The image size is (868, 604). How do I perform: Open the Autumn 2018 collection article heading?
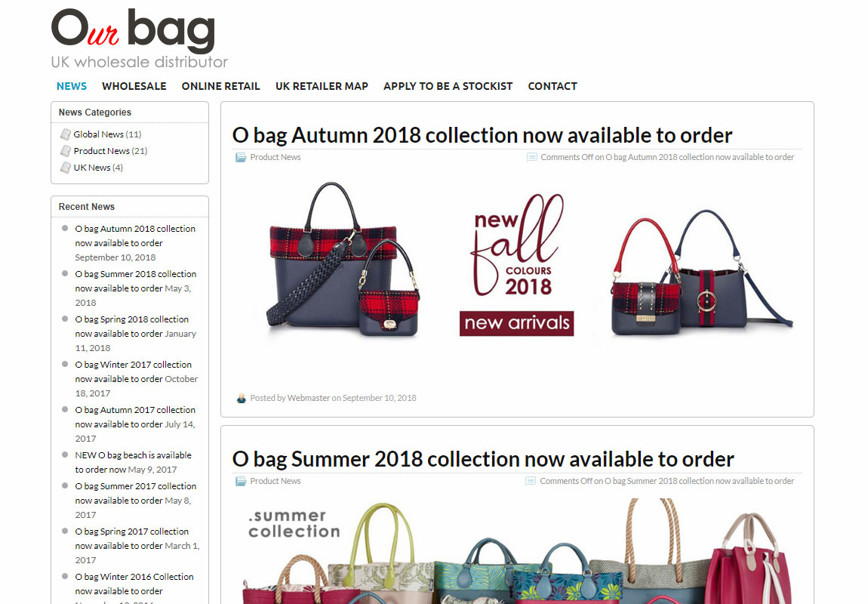pyautogui.click(x=482, y=135)
